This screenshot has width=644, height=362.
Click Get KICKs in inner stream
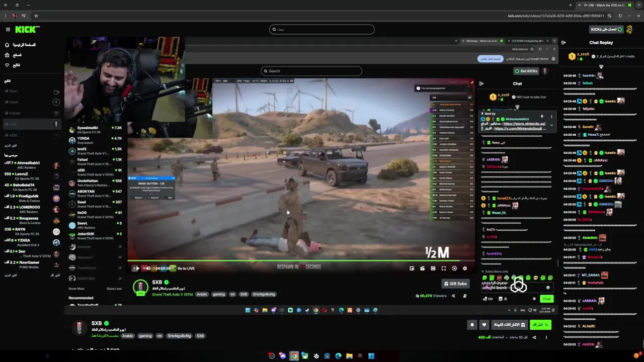526,71
